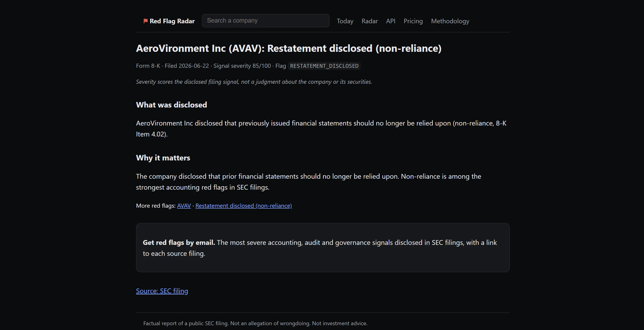Click 'More red flags:' label
Screen dimensions: 644x330
click(156, 206)
